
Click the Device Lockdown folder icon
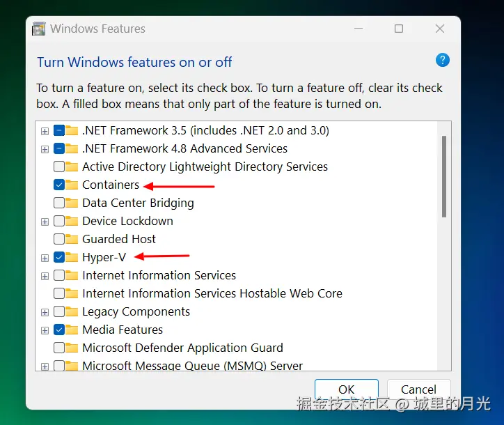[x=72, y=221]
